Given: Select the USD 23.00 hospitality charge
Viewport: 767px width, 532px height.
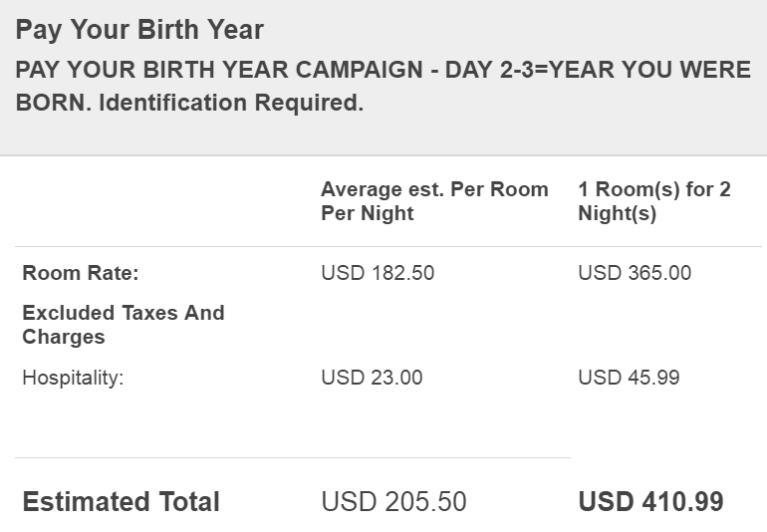Looking at the screenshot, I should (x=372, y=378).
